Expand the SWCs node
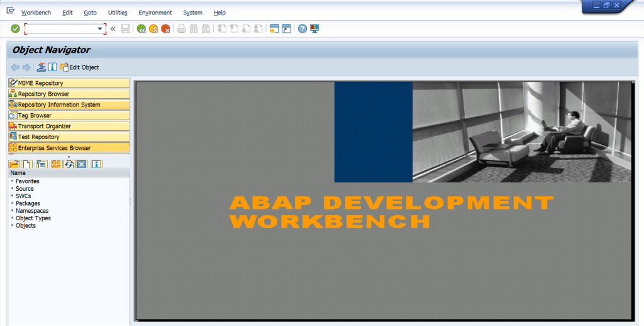This screenshot has height=326, width=644. click(x=13, y=196)
